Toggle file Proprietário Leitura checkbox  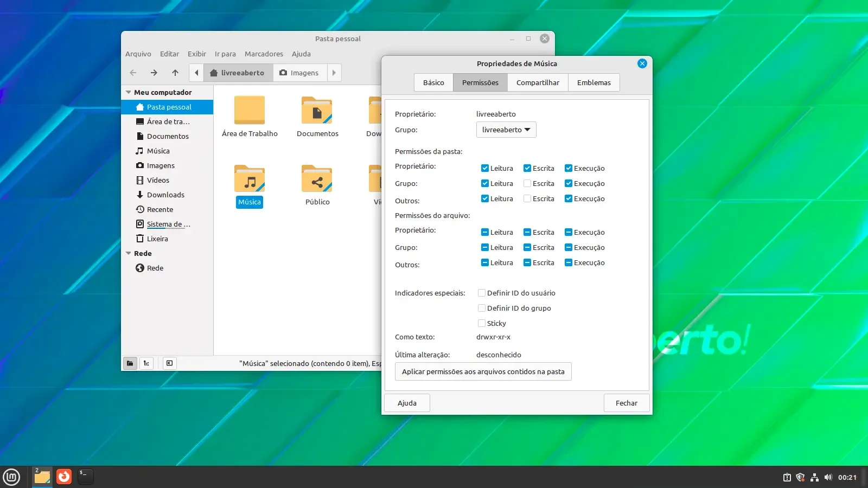point(485,232)
